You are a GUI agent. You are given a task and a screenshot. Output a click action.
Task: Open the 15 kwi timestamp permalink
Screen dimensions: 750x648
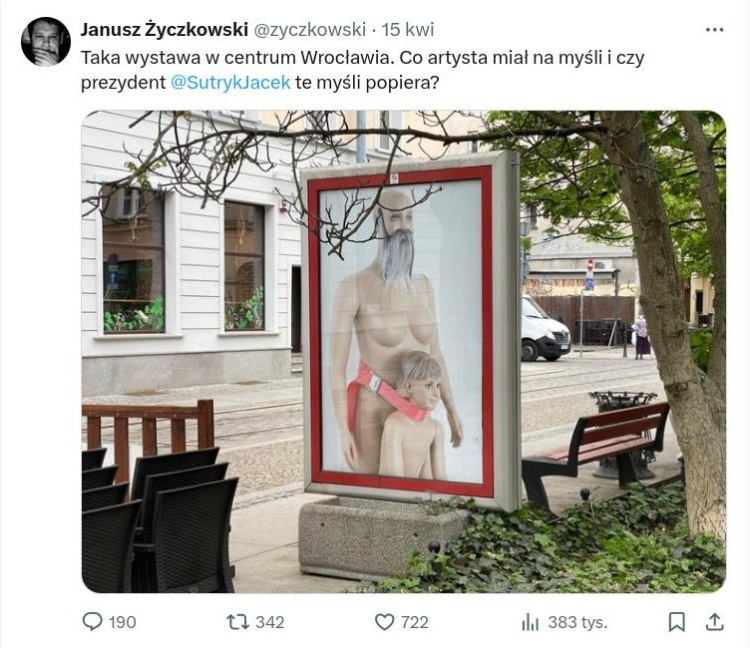point(408,30)
